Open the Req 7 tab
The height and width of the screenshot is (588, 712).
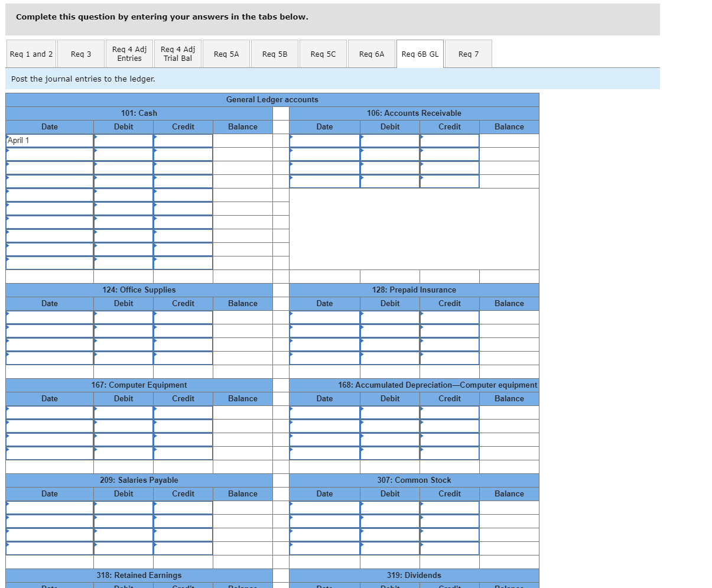(x=469, y=54)
